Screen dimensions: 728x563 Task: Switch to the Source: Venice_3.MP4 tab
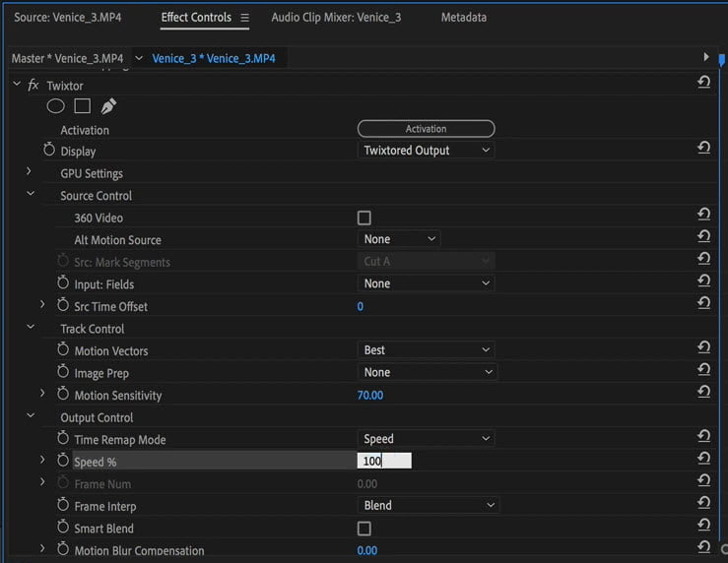coord(67,18)
